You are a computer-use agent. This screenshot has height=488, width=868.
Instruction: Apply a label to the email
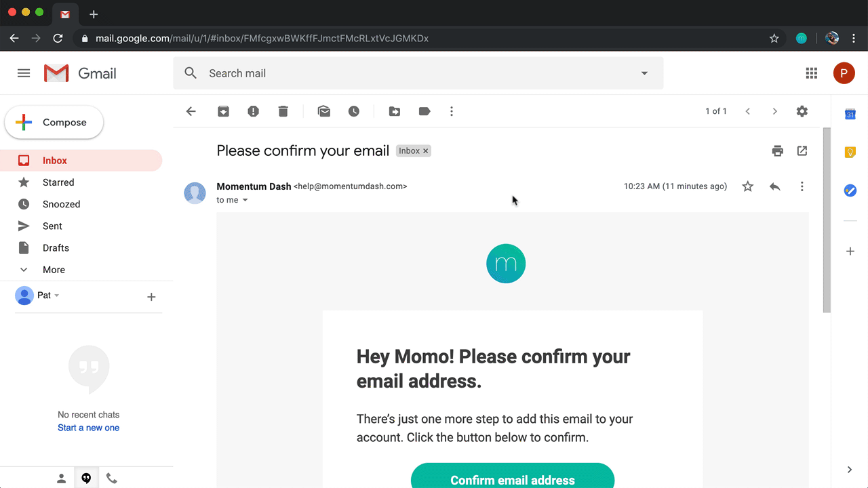[424, 111]
